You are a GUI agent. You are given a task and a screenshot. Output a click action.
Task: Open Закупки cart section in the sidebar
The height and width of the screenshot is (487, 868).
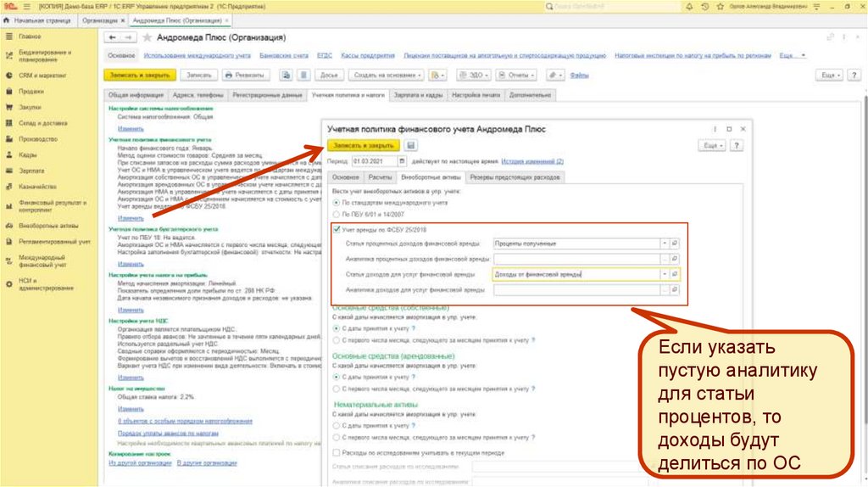[x=31, y=107]
